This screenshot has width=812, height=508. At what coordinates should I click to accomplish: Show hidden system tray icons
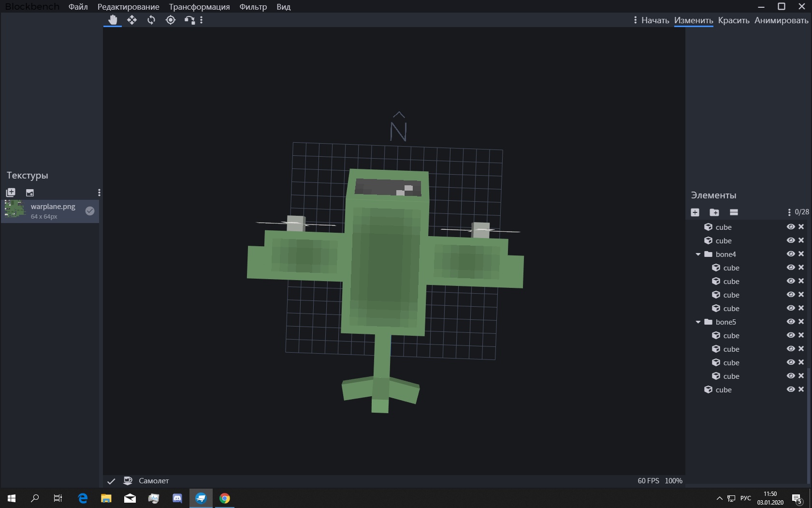[x=719, y=498]
